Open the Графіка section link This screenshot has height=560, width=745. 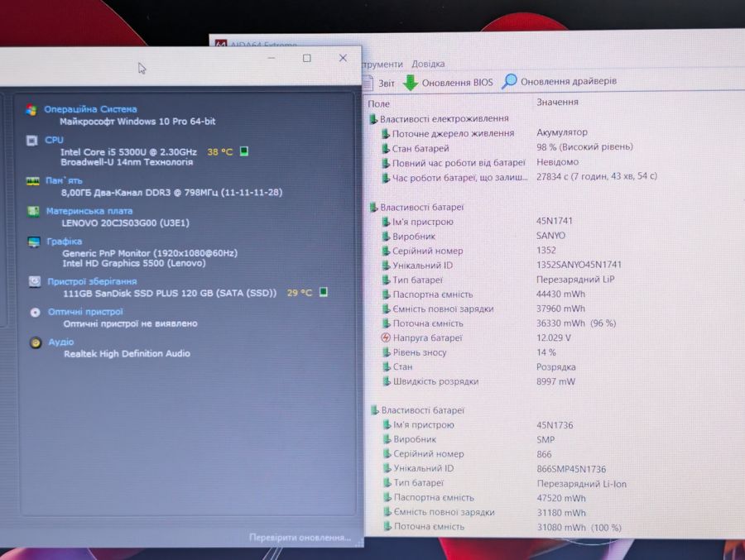64,242
